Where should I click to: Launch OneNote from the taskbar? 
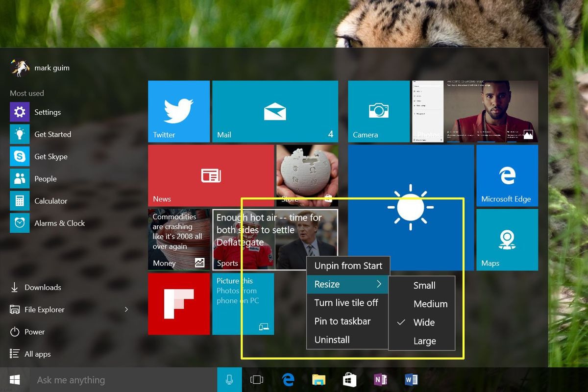380,379
